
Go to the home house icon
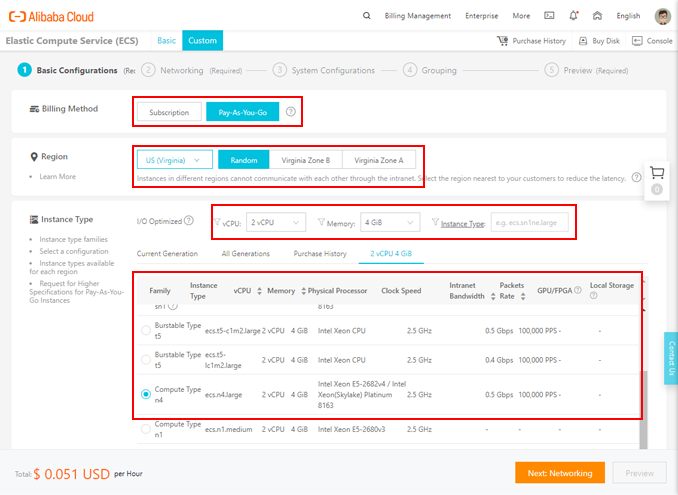(x=597, y=16)
